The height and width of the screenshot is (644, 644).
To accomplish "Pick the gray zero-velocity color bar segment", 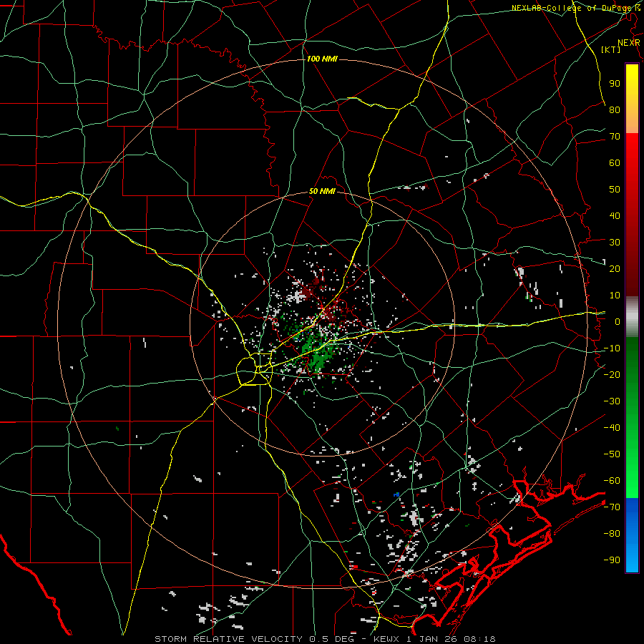I will click(632, 317).
